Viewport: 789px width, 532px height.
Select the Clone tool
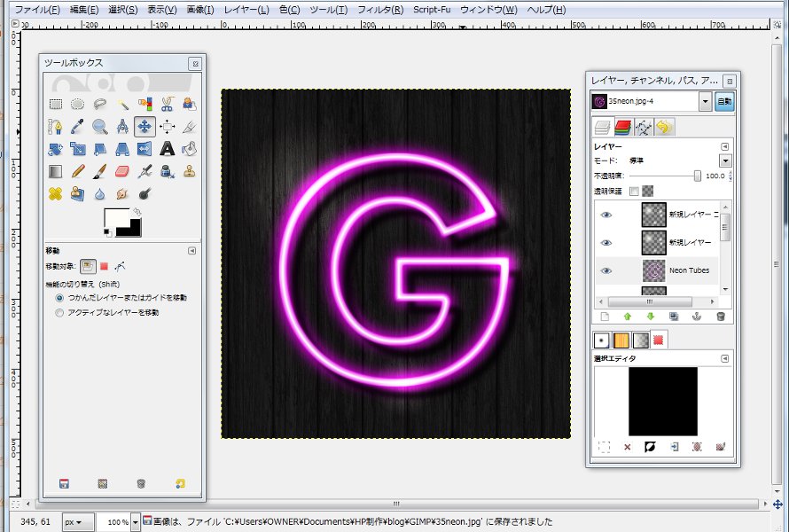click(189, 170)
